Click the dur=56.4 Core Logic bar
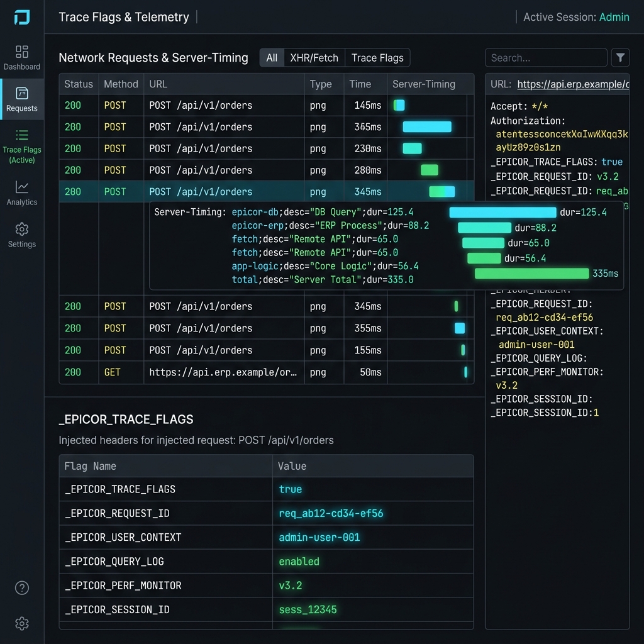 coord(484,258)
